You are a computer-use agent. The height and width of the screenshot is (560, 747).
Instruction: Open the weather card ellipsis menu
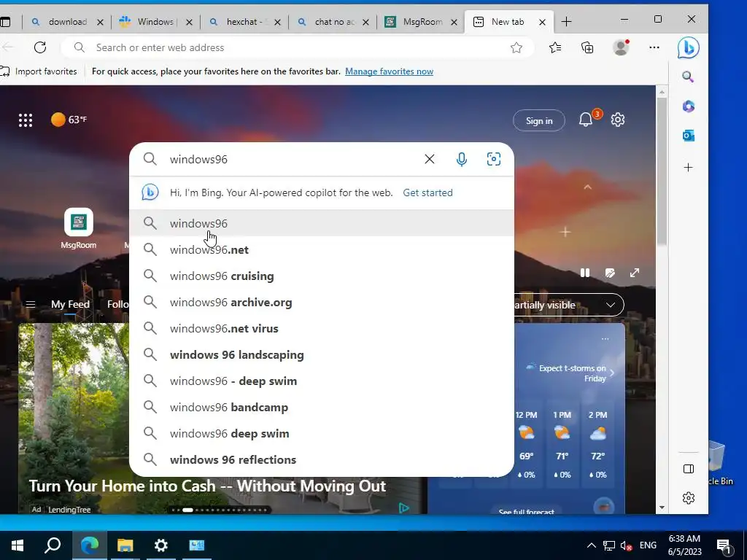click(605, 339)
